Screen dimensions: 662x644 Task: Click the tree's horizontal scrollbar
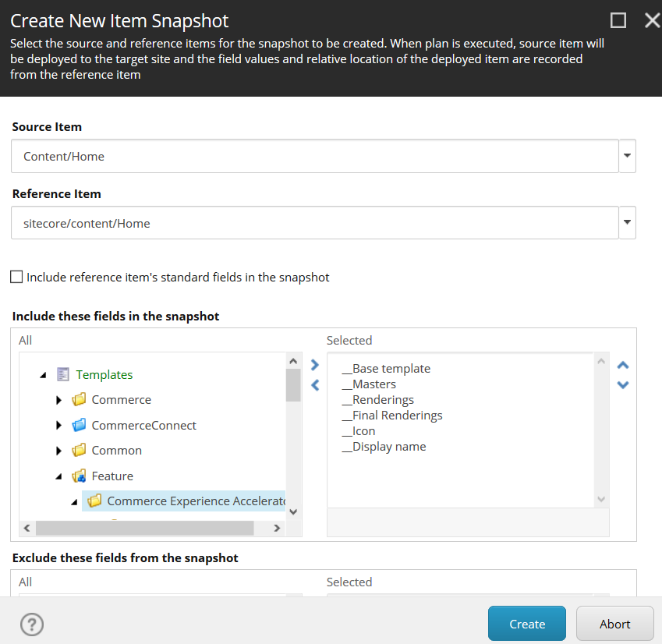tap(145, 528)
